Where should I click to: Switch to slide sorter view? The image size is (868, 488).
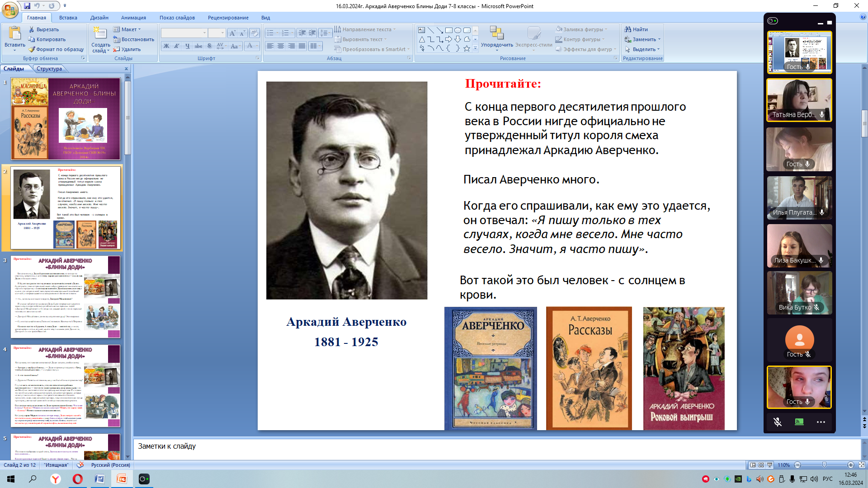click(x=761, y=465)
